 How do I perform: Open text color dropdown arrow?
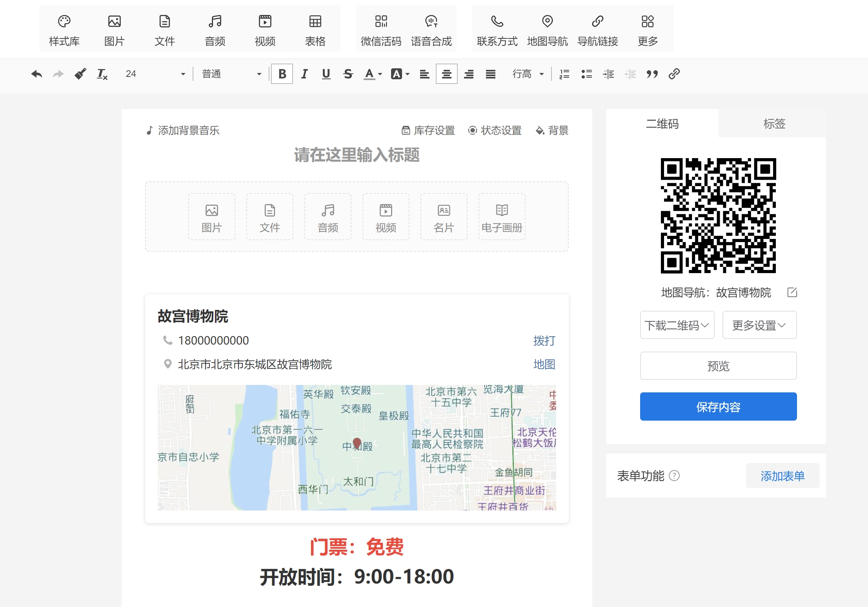380,74
